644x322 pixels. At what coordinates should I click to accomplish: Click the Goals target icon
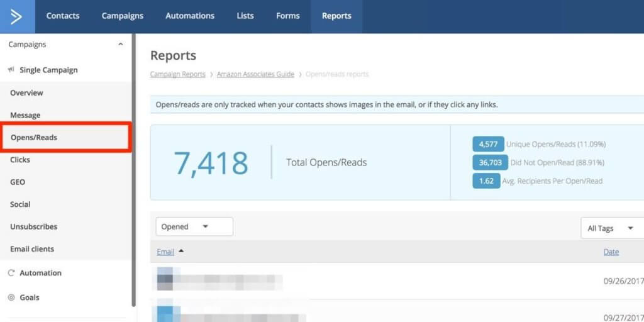coord(11,297)
